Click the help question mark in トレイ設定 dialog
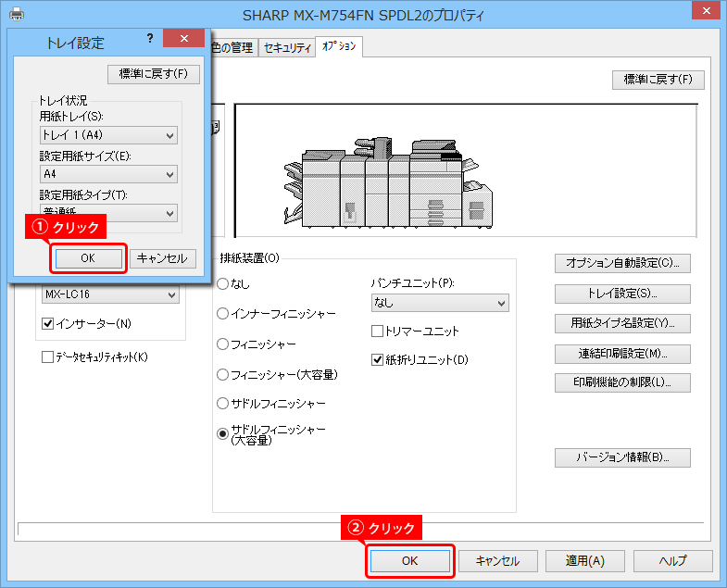Screen dimensions: 727x588 coord(150,39)
